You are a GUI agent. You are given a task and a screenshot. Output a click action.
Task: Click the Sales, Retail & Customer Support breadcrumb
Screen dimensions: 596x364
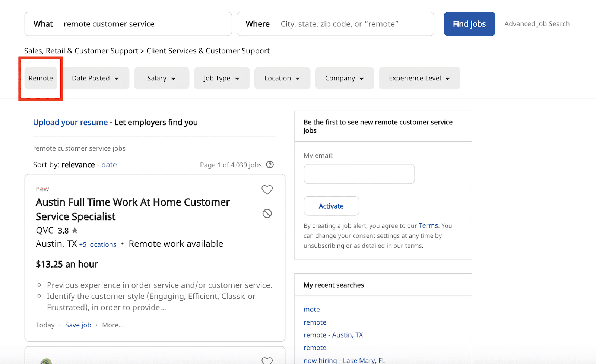[x=81, y=51]
